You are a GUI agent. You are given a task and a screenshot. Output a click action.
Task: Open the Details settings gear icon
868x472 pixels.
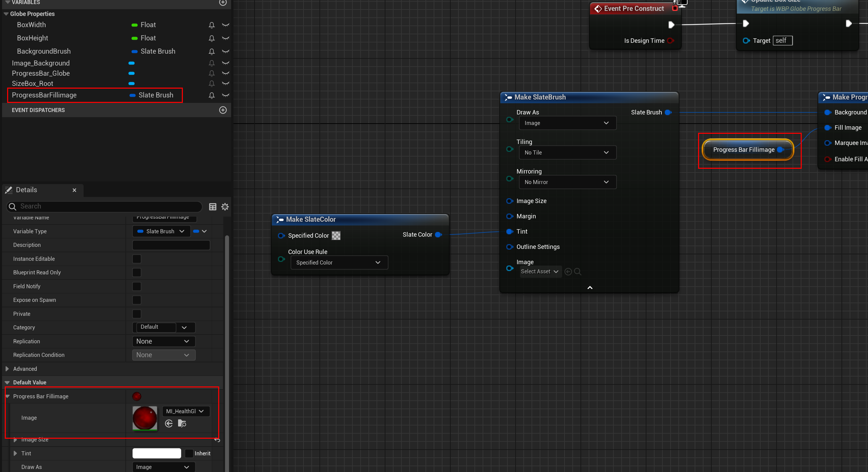tap(225, 206)
